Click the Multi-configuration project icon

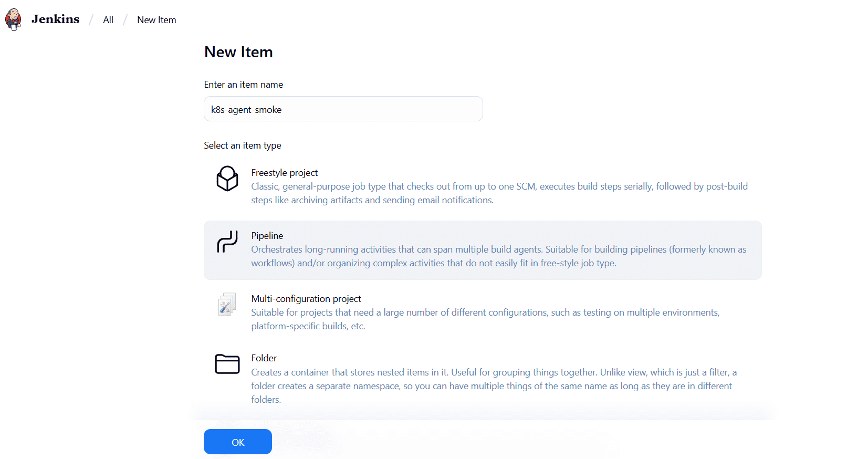[x=226, y=304]
